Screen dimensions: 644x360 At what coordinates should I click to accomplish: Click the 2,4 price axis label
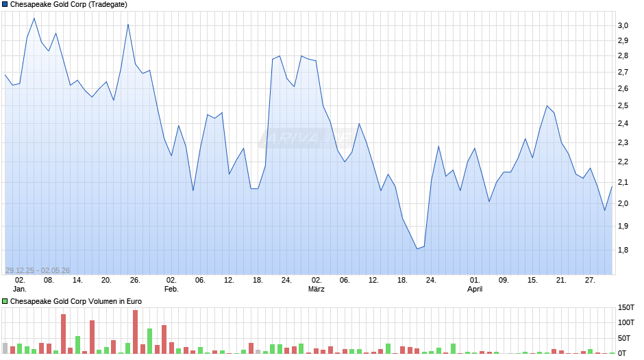[x=623, y=124]
